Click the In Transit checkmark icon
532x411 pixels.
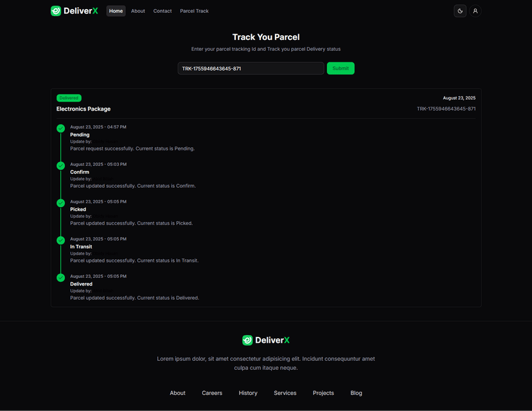pos(60,241)
